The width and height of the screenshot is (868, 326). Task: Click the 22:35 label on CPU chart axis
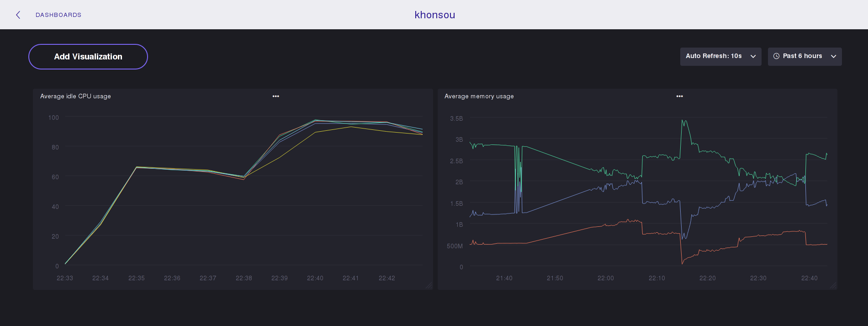(x=136, y=278)
